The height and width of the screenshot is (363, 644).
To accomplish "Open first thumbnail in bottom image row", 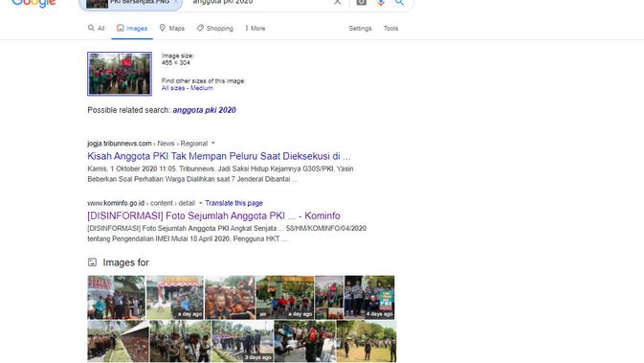I will [119, 342].
